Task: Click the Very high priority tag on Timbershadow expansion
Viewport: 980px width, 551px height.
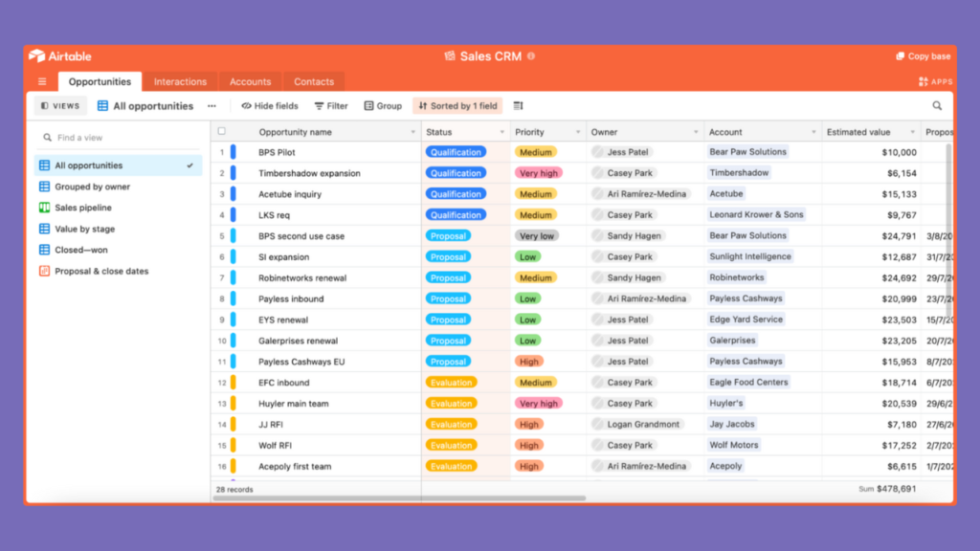Action: point(538,173)
